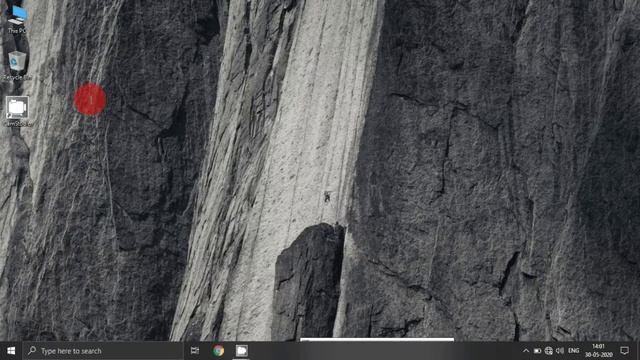Viewport: 640px width, 360px height.
Task: Select the camera-folder shortcut icon on desktop
Action: (17, 111)
